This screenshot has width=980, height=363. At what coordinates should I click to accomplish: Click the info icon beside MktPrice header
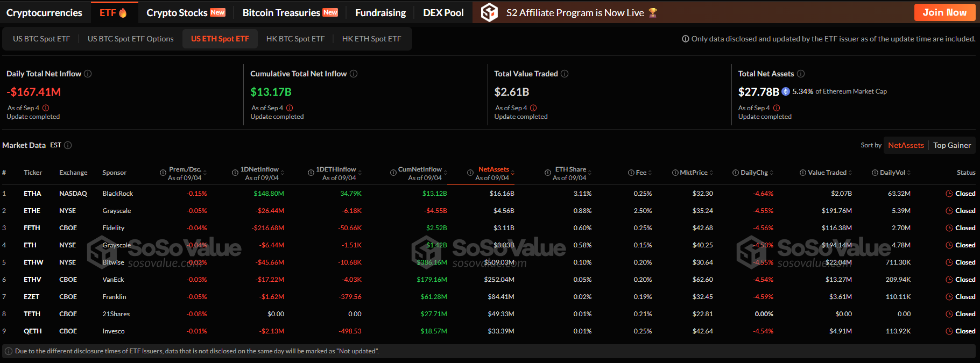pyautogui.click(x=675, y=173)
